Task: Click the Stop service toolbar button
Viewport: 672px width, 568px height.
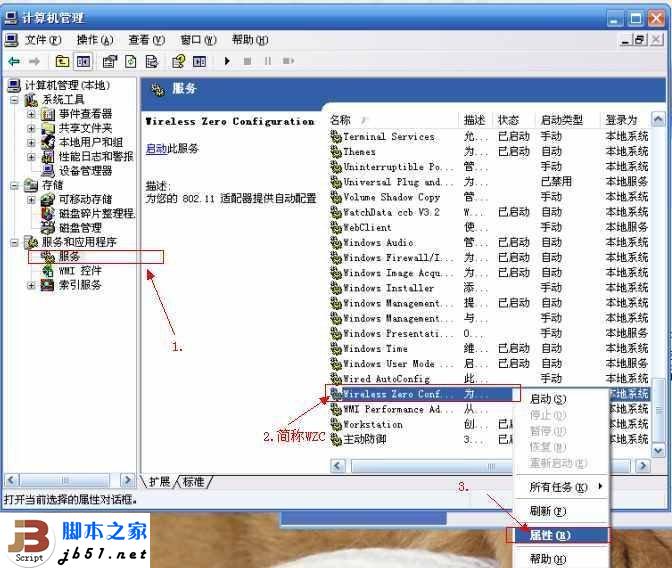Action: pyautogui.click(x=247, y=61)
